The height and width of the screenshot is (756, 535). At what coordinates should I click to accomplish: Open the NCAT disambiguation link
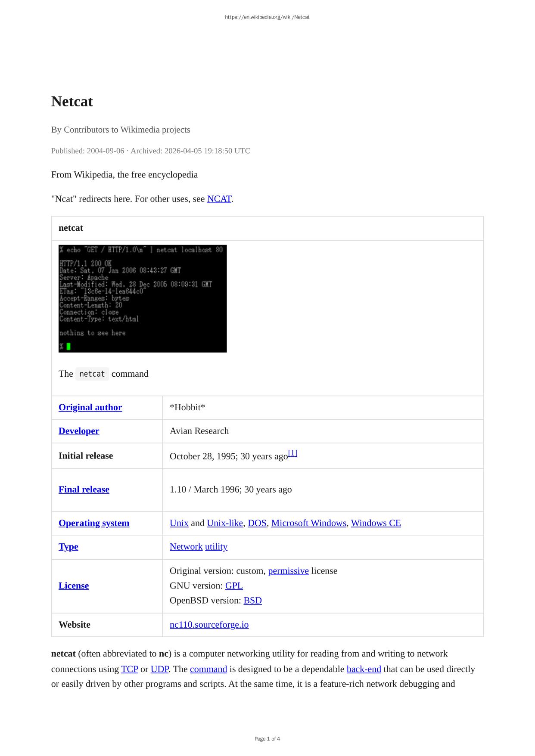[219, 199]
